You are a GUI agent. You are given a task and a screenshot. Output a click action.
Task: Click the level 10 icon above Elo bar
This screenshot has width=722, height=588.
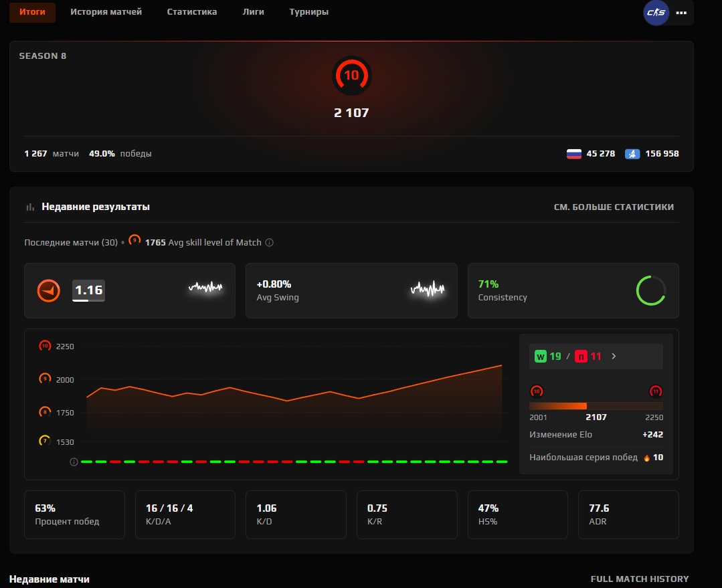pyautogui.click(x=537, y=391)
